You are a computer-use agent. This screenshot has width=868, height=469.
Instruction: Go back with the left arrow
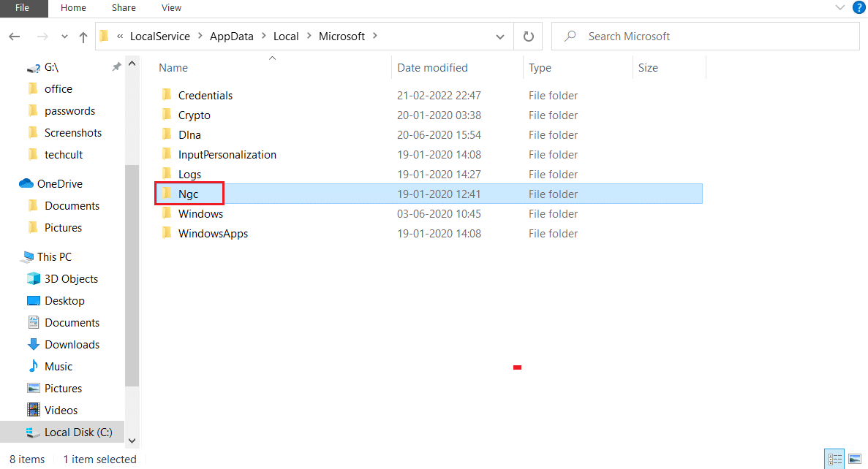(15, 37)
